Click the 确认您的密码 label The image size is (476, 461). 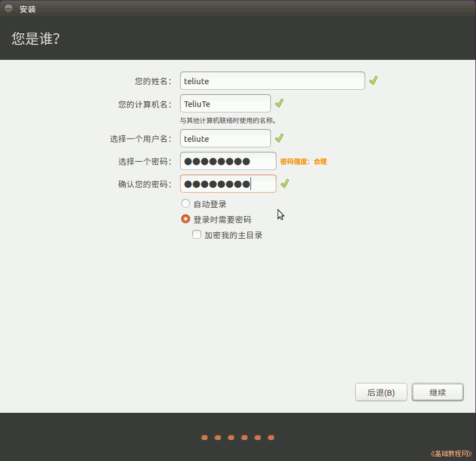(x=145, y=184)
